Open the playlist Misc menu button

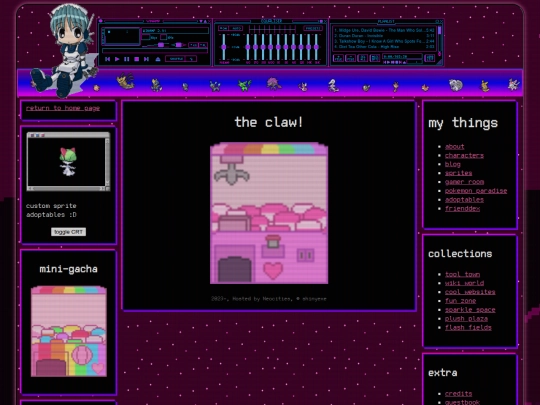click(375, 58)
